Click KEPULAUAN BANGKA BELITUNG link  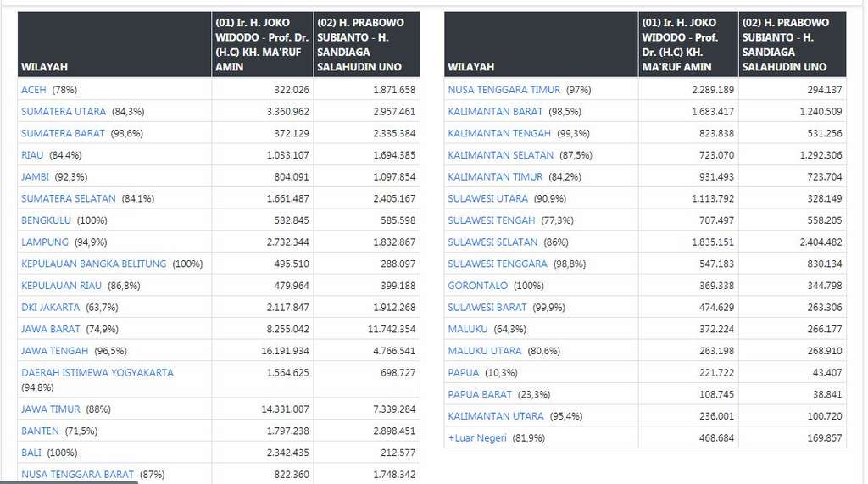click(94, 264)
